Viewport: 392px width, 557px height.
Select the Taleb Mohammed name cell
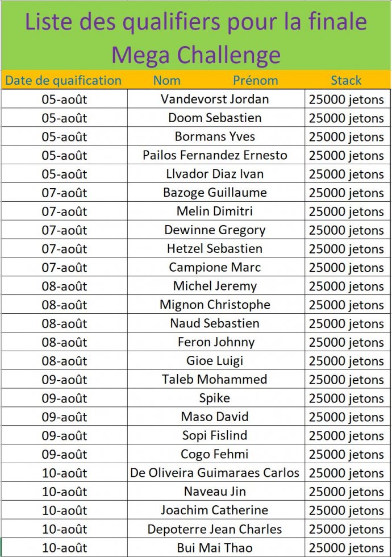[x=215, y=380]
